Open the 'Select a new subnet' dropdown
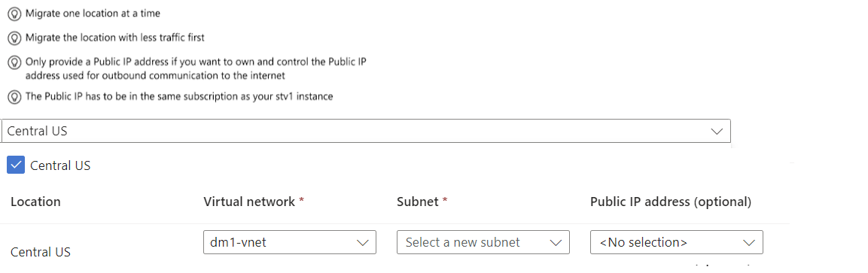Image resolution: width=868 pixels, height=273 pixels. 483,242
